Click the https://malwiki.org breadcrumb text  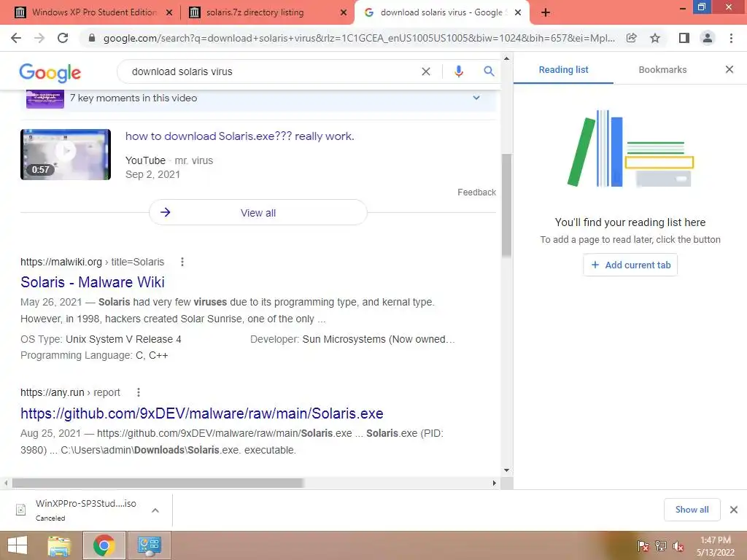61,262
